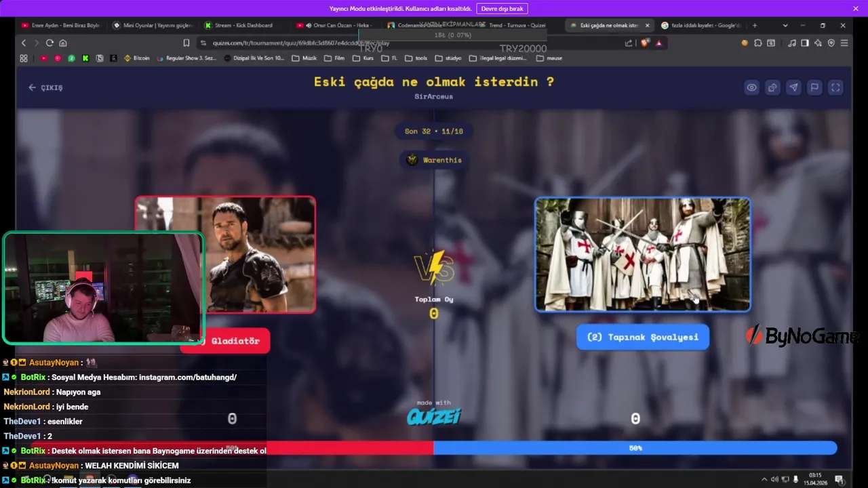The width and height of the screenshot is (868, 488).
Task: Go to browser home page
Action: 62,43
